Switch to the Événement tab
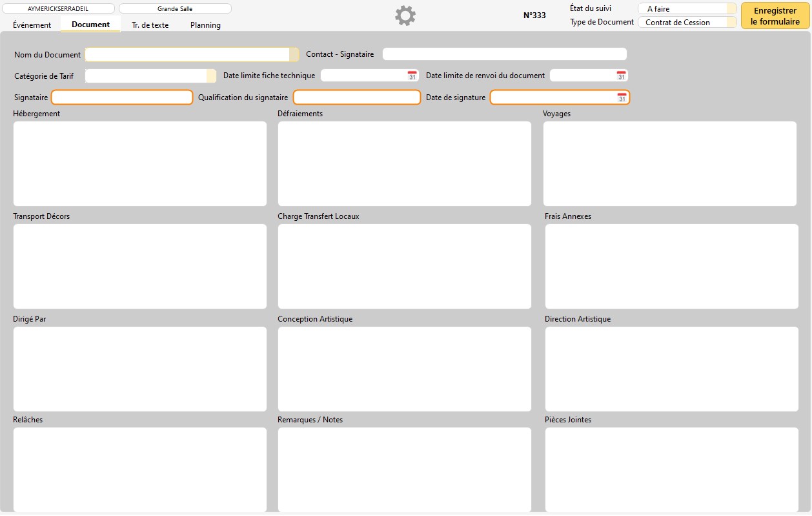This screenshot has width=812, height=516. pos(32,25)
